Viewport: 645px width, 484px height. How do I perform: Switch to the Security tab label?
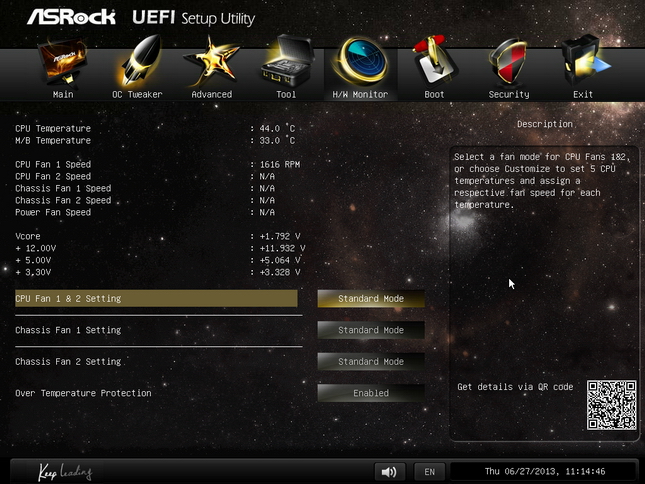click(x=509, y=95)
